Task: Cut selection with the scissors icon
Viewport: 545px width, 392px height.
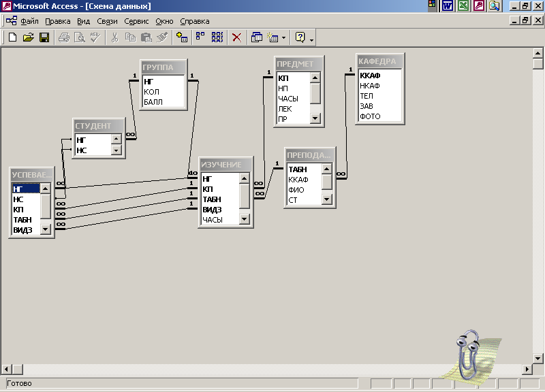Action: (114, 37)
